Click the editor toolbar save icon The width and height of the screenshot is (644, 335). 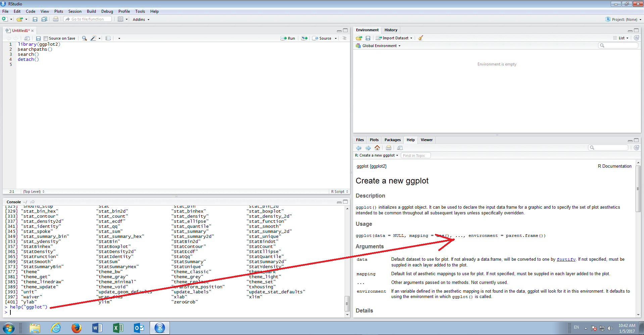(38, 38)
